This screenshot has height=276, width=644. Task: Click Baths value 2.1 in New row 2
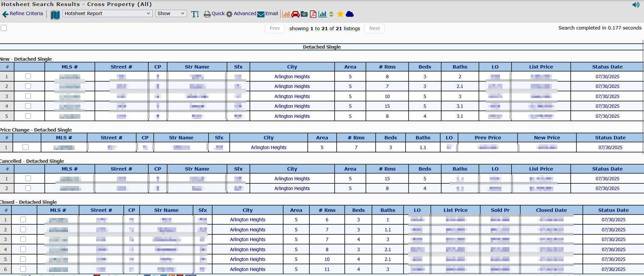[x=460, y=86]
